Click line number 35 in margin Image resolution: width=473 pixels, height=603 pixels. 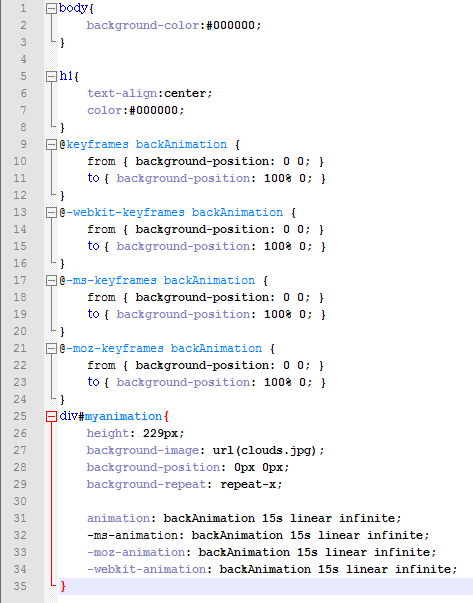(x=20, y=586)
